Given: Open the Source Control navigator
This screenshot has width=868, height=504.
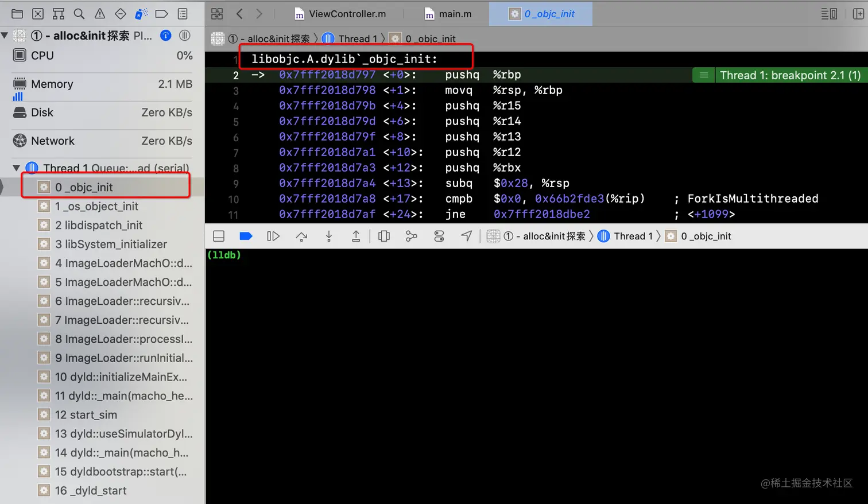Looking at the screenshot, I should [38, 14].
